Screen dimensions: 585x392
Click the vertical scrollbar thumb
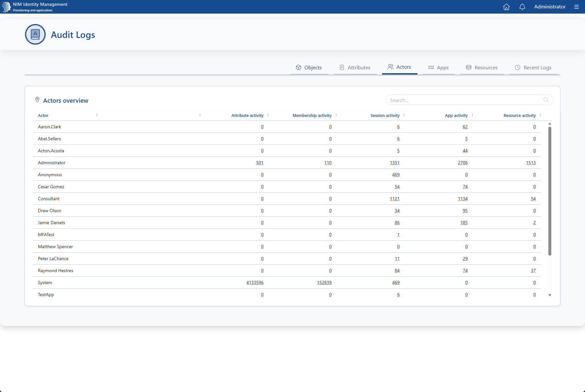550,191
